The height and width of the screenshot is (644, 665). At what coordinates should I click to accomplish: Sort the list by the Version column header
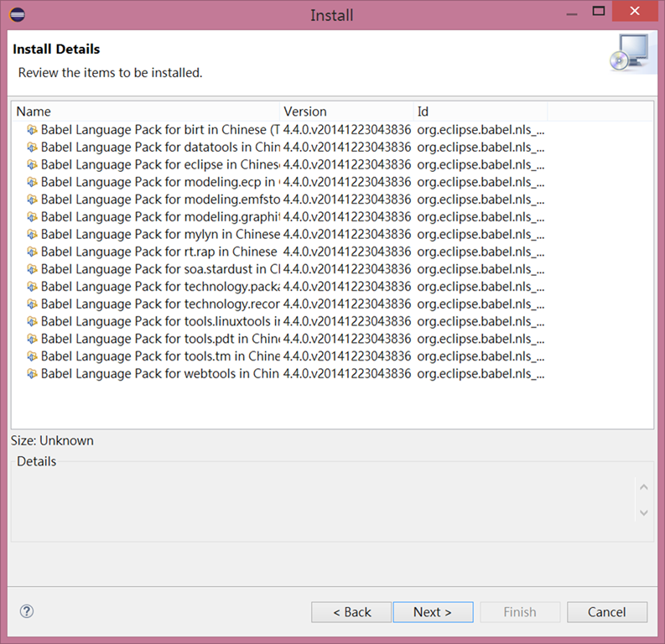tap(346, 112)
